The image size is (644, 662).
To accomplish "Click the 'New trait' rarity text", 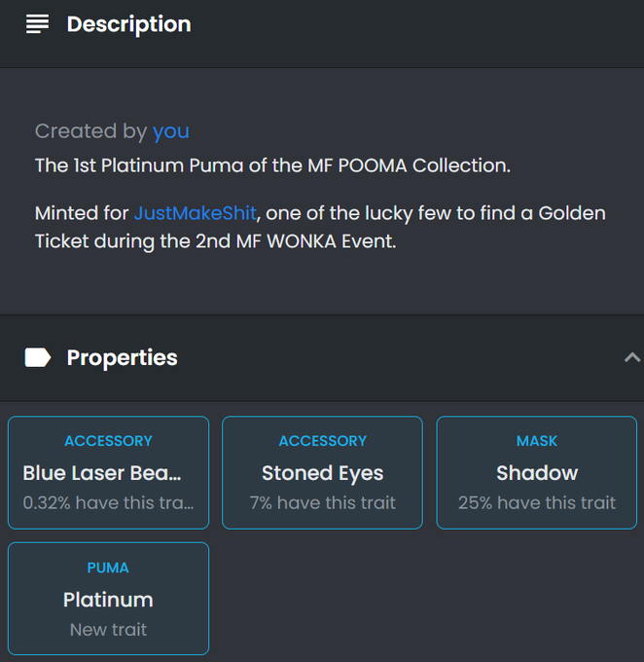I will tap(108, 630).
